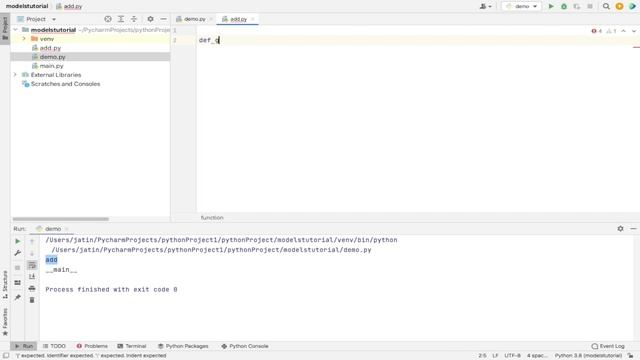The height and width of the screenshot is (360, 640).
Task: Collapse the modelstutorial root folder
Action: pyautogui.click(x=16, y=30)
